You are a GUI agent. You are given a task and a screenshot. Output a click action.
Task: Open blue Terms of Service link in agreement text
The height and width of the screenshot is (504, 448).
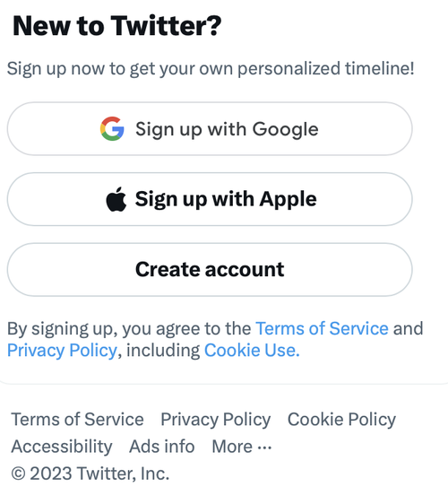click(x=322, y=328)
